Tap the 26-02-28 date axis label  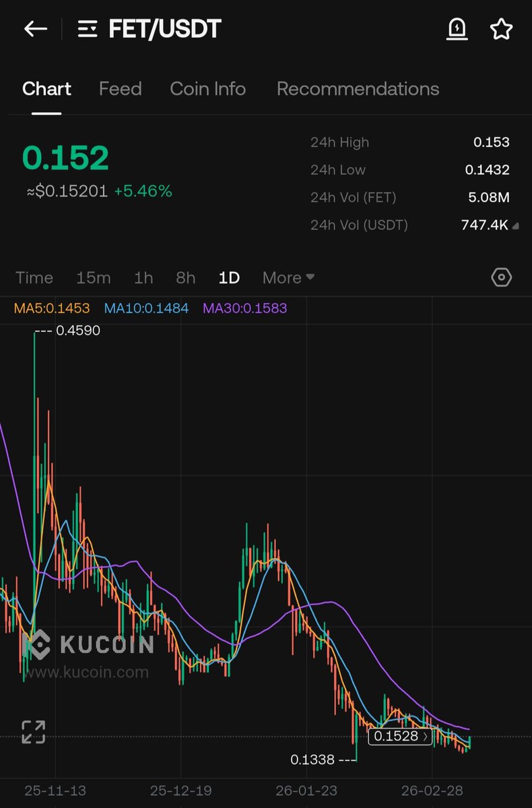pyautogui.click(x=432, y=790)
